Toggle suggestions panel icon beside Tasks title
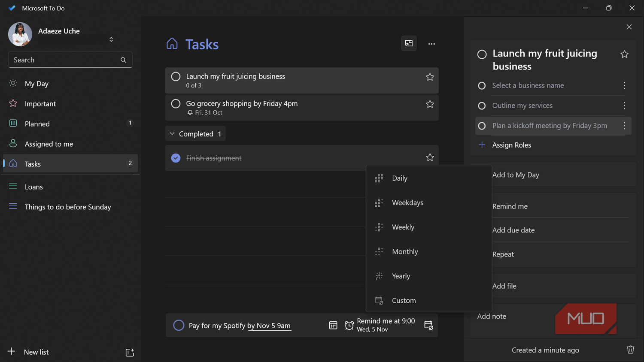This screenshot has height=362, width=644. click(409, 43)
